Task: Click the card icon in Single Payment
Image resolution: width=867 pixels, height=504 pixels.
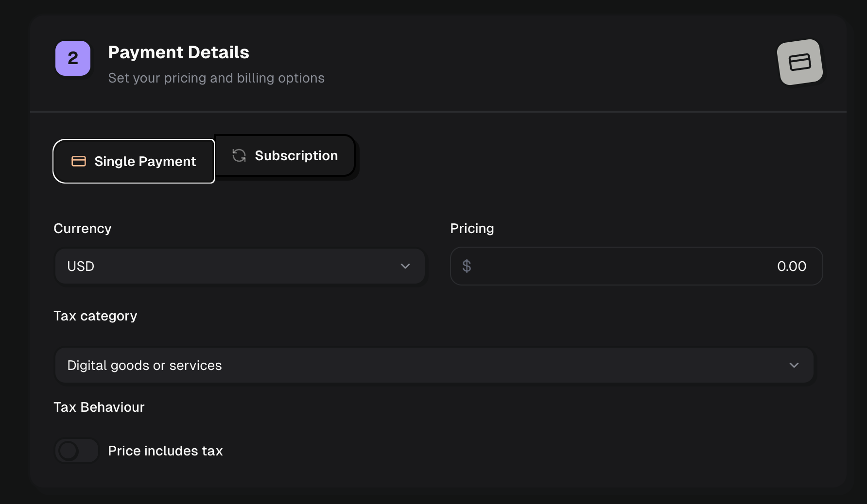Action: coord(79,161)
